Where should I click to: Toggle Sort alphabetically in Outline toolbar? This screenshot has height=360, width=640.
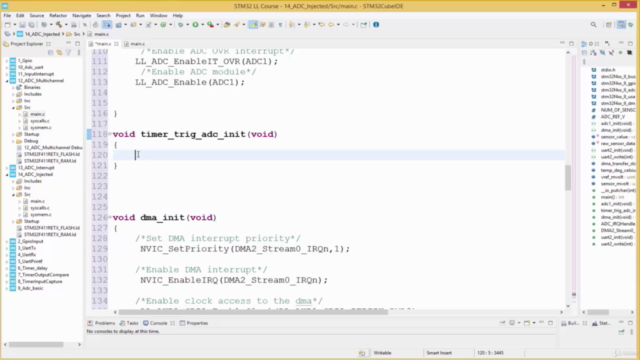(593, 53)
